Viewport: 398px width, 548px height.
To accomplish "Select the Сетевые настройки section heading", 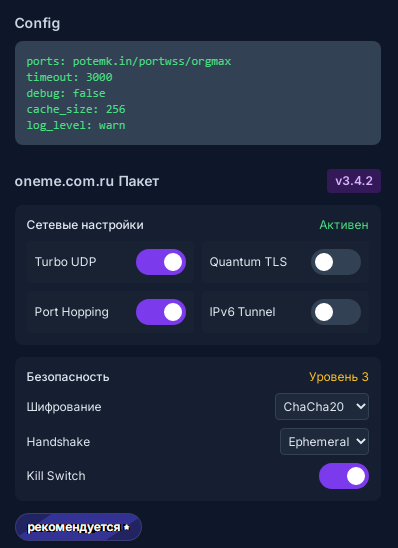I will click(x=85, y=225).
